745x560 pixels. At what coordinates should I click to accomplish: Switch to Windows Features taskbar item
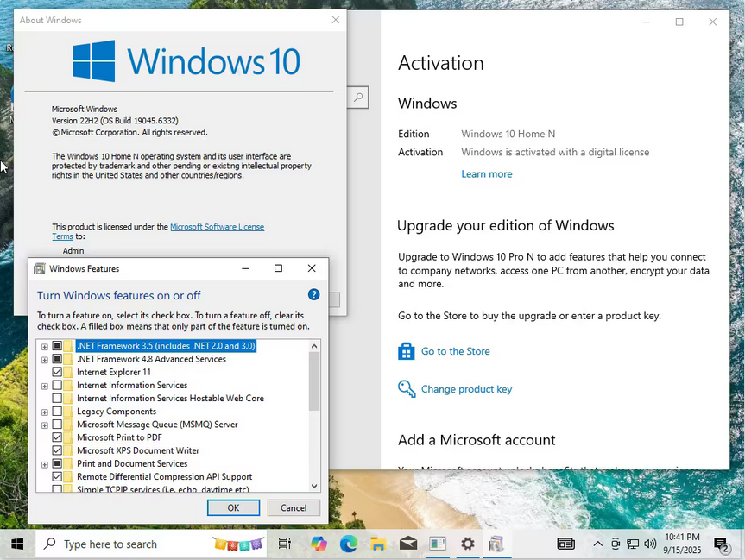pyautogui.click(x=496, y=544)
